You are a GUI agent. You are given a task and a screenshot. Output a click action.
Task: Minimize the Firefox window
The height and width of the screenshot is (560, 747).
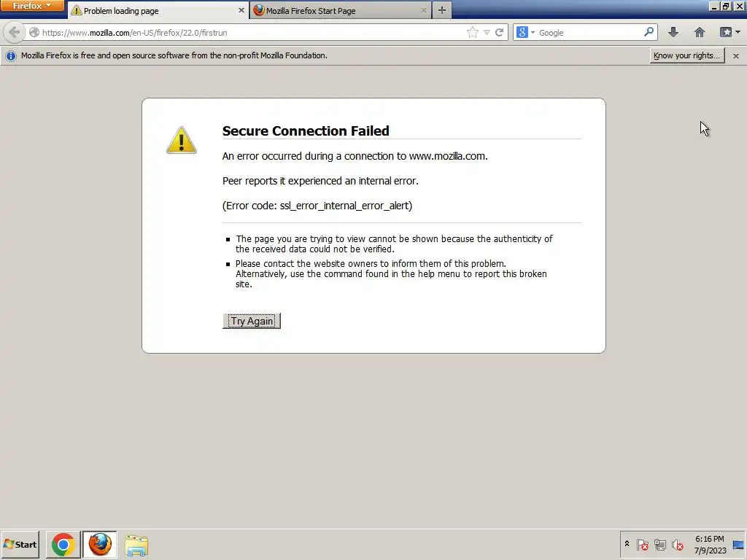click(713, 6)
